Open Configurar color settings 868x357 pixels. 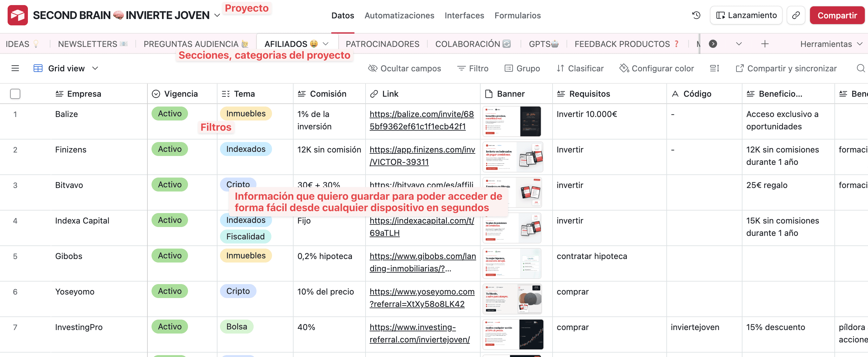657,68
